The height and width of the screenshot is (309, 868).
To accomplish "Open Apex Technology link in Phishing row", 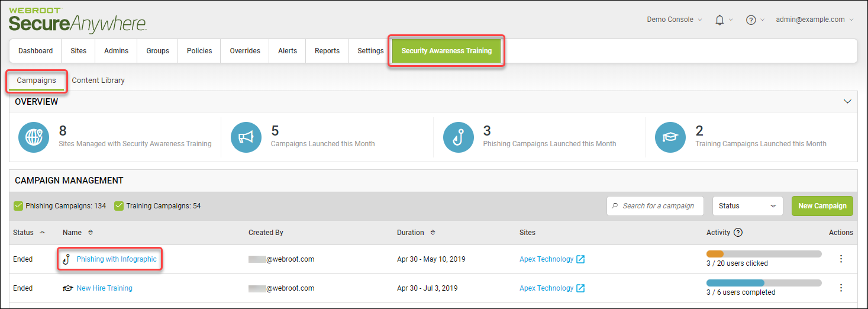I will click(x=546, y=259).
